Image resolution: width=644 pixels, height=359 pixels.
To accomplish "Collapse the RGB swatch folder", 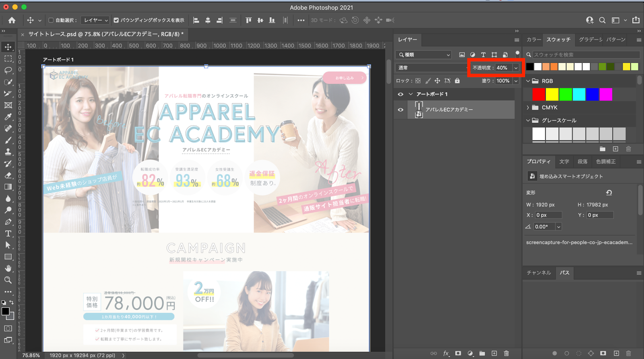I will pyautogui.click(x=528, y=81).
